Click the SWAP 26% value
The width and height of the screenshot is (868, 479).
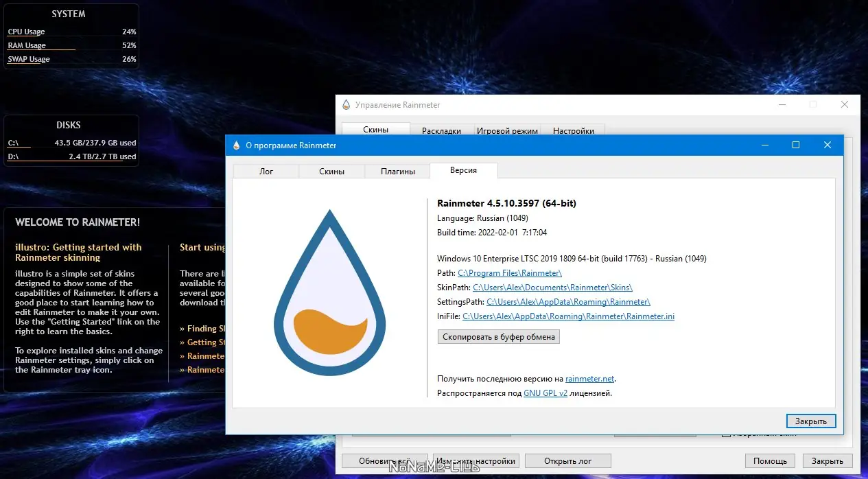coord(129,59)
